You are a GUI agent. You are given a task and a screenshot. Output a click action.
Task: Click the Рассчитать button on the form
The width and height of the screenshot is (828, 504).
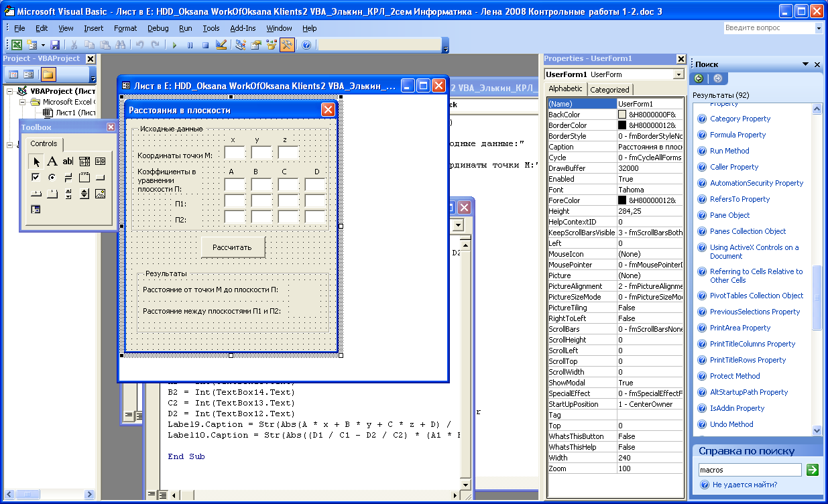[233, 247]
